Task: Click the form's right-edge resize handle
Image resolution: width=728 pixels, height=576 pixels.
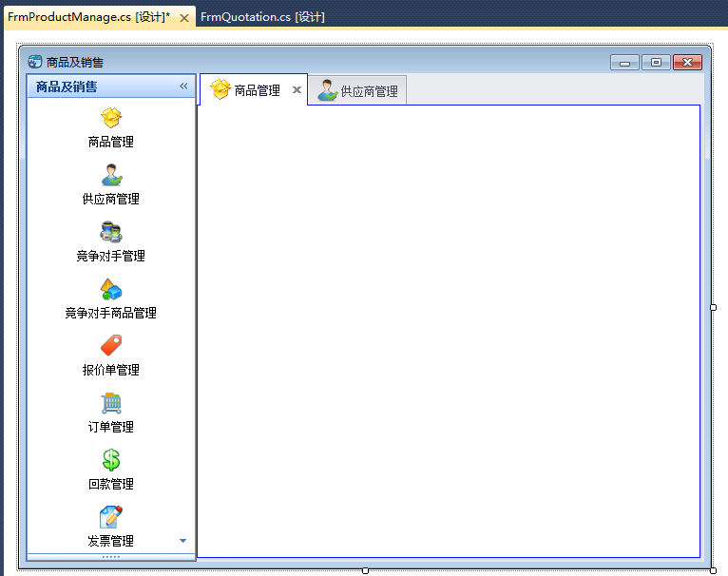Action: (x=713, y=308)
